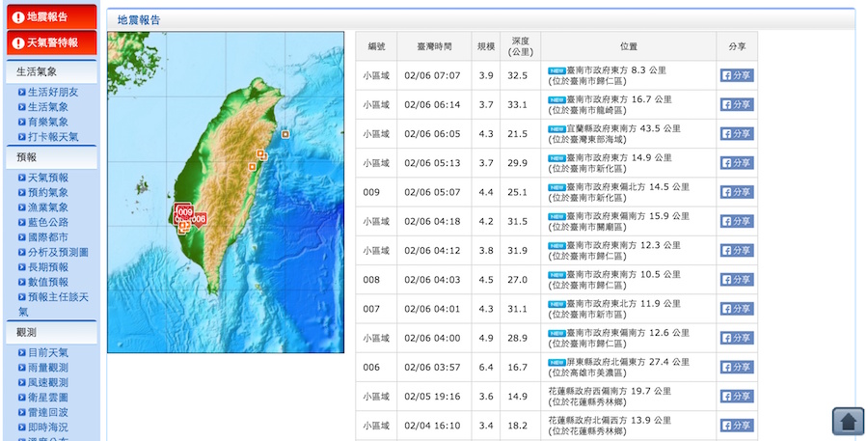Share the 02/06 06:05 earthquake on Facebook

737,133
